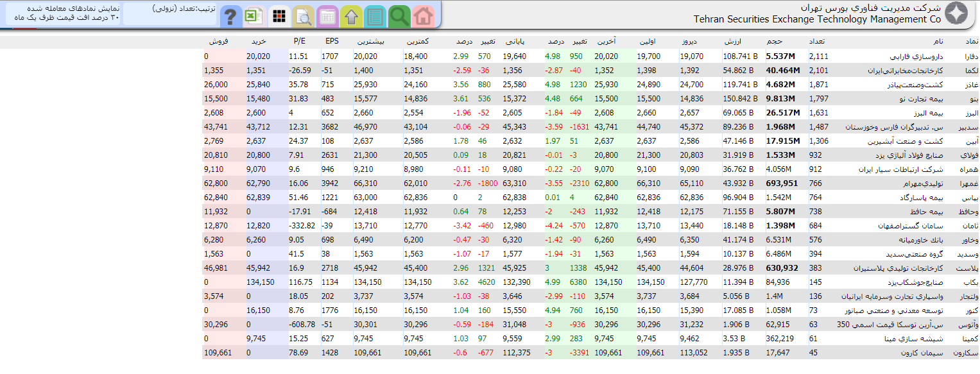The height and width of the screenshot is (374, 980).
Task: Sort by the EPS column header
Action: point(332,42)
